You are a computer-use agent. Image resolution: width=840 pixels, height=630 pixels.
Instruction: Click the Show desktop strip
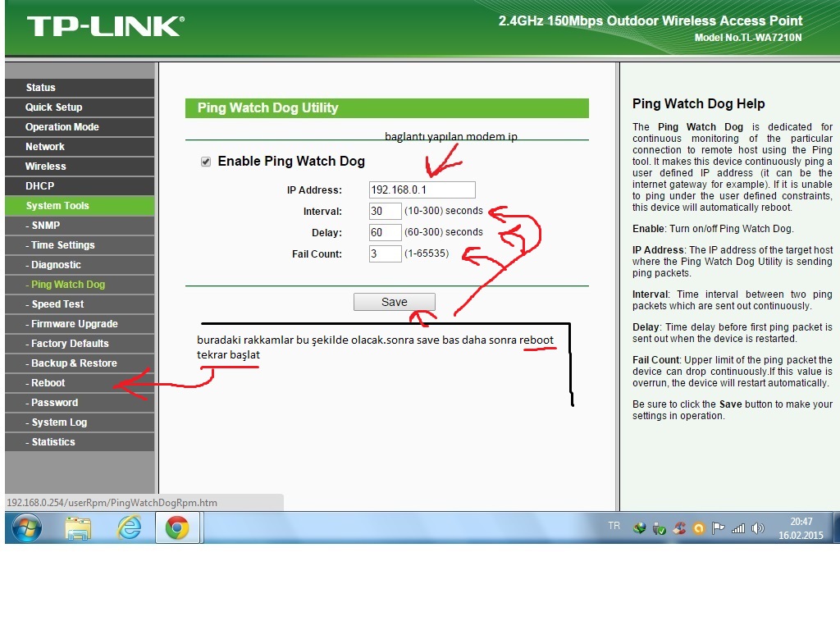[836, 527]
